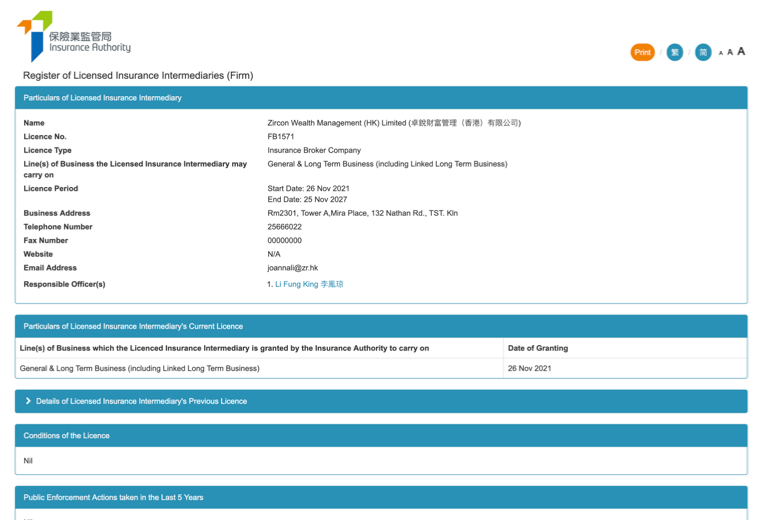Viewport: 760px width, 520px height.
Task: Click the Current Licence section header
Action: click(133, 326)
